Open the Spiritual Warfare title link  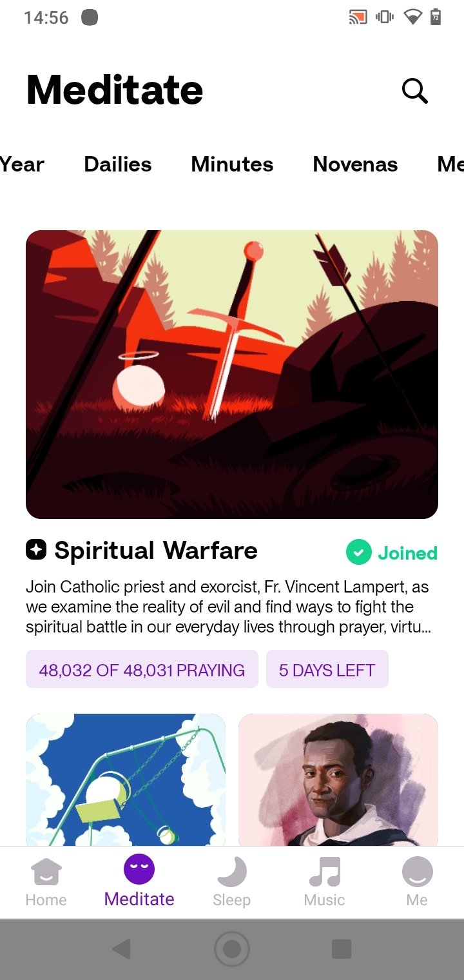pyautogui.click(x=156, y=551)
